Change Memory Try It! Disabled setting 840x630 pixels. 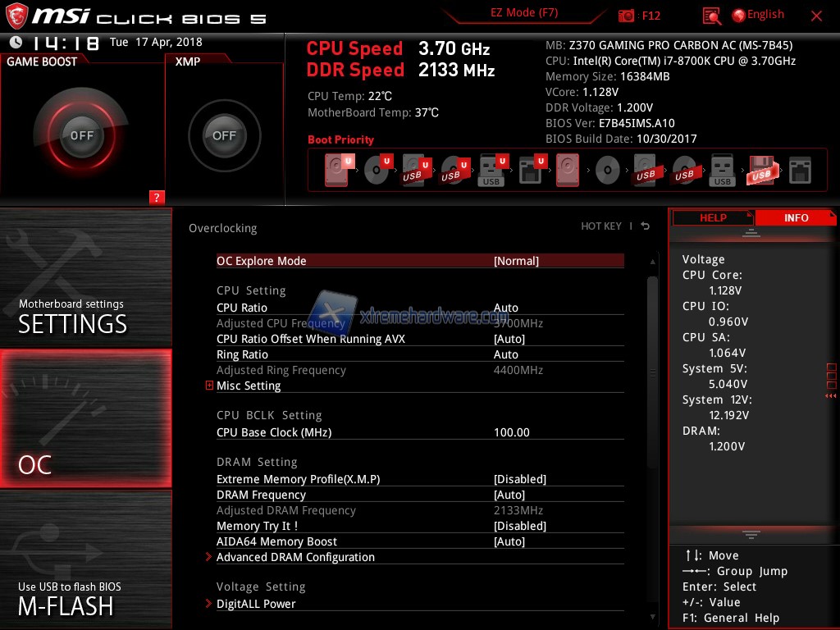[x=519, y=526]
